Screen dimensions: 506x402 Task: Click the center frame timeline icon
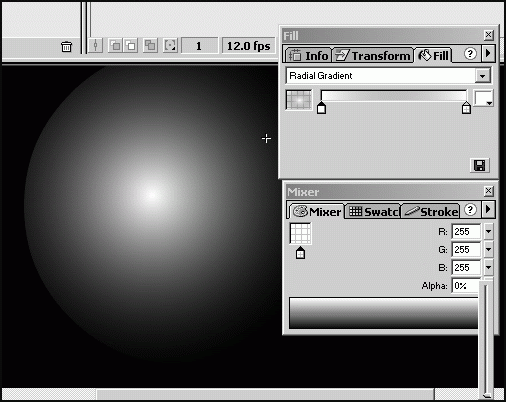95,46
